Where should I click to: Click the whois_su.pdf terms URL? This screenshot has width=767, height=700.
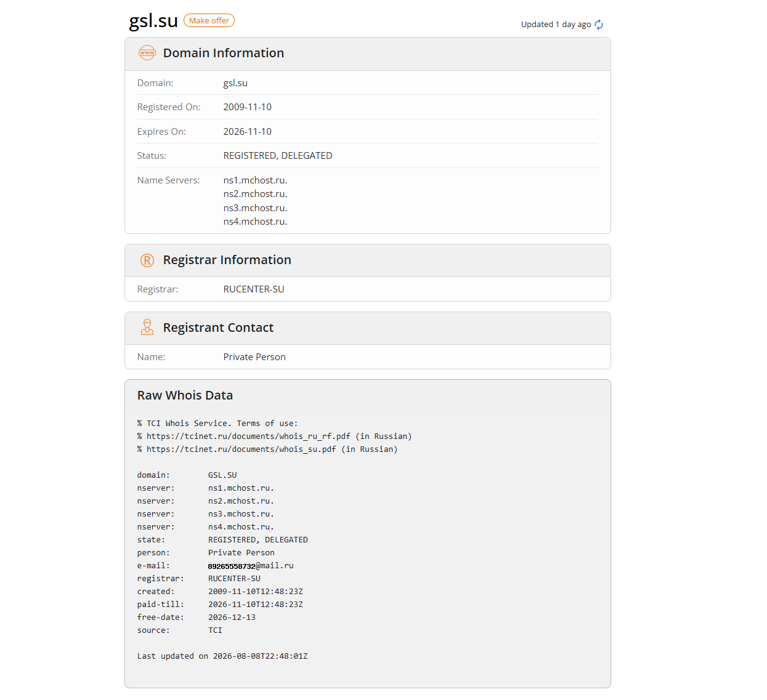241,449
